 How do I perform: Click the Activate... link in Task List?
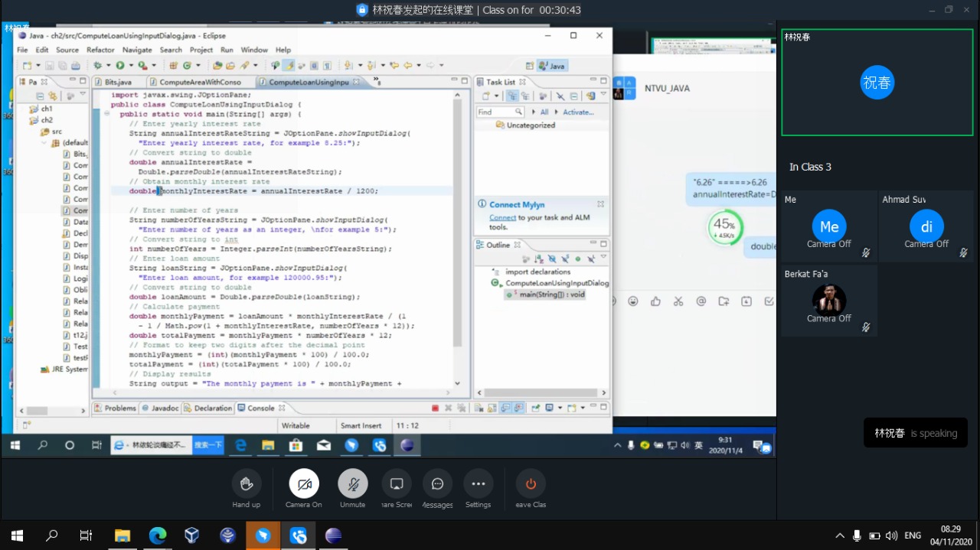point(578,112)
